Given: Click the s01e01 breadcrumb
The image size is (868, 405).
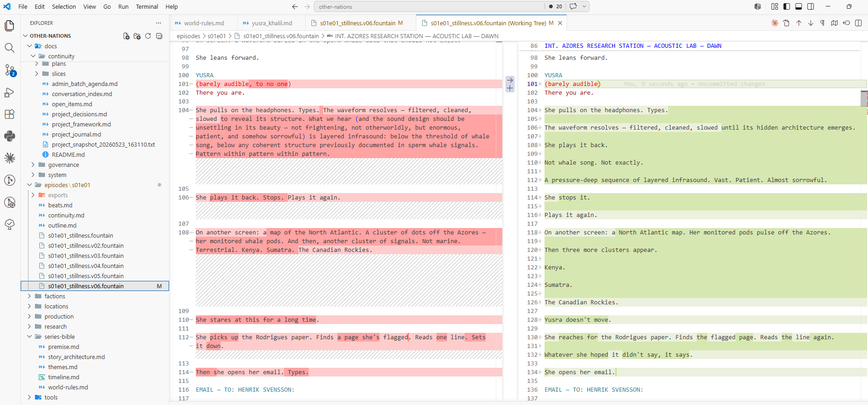Looking at the screenshot, I should (x=216, y=36).
